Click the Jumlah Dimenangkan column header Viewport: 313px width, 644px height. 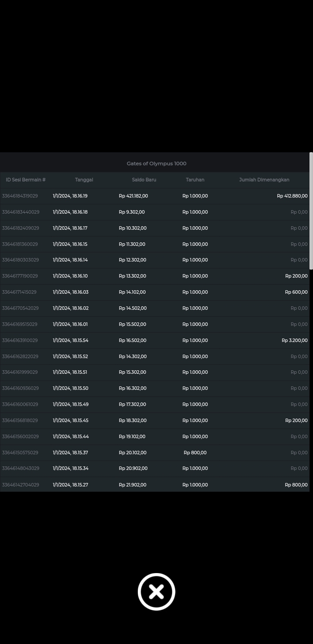coord(264,180)
